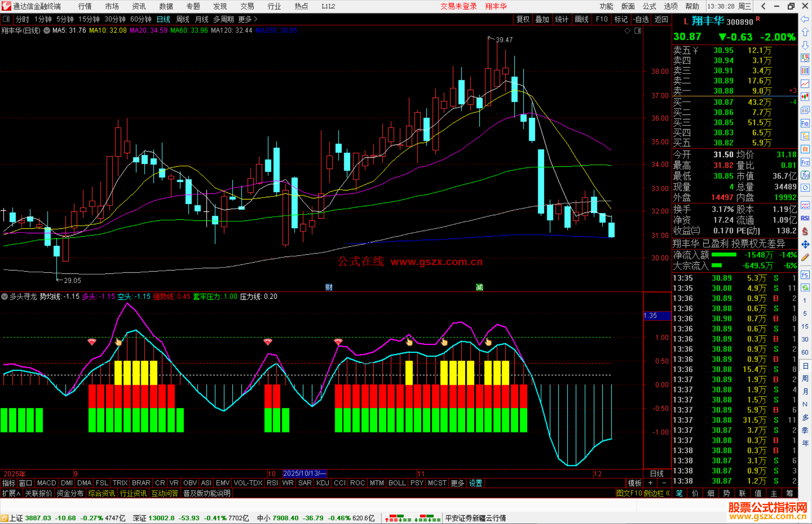Collapse the 侧边栏 sidebar panel

coord(657,493)
